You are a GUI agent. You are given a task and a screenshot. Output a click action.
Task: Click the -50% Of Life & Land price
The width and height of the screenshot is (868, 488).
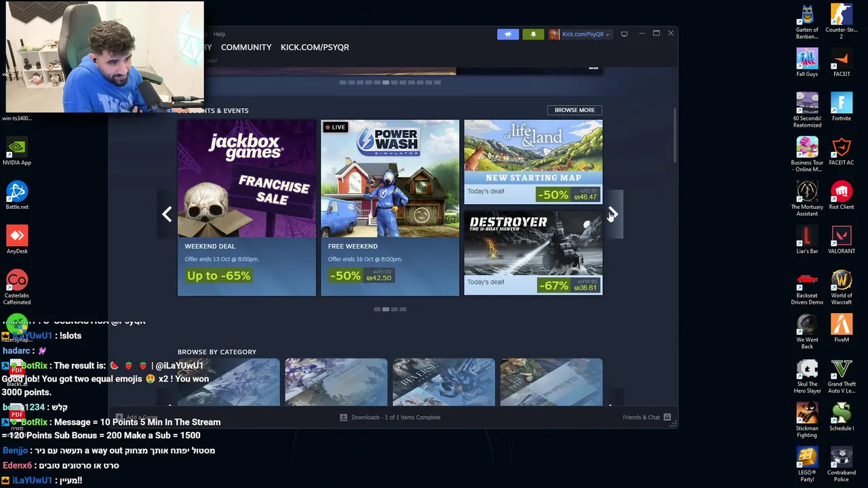[568, 195]
